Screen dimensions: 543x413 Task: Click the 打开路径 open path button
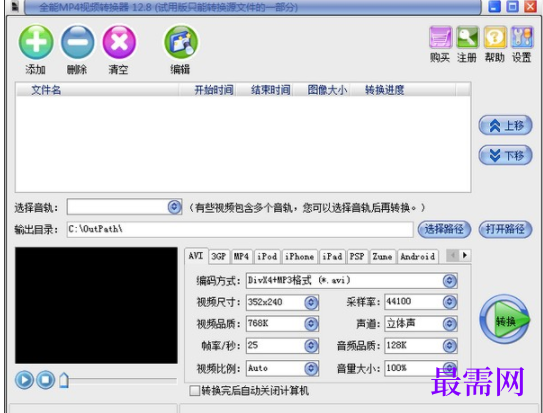(505, 229)
